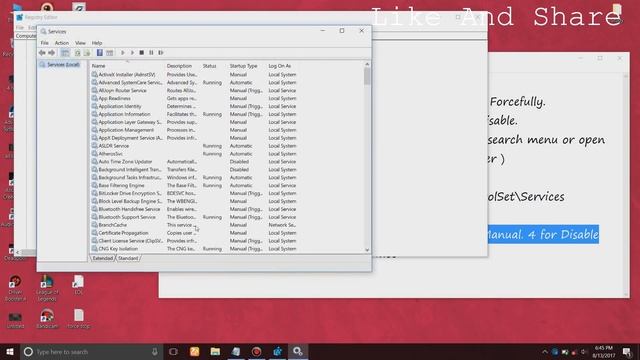Screen dimensions: 640x360
Task: Open Task View from the taskbar
Action: [x=173, y=351]
